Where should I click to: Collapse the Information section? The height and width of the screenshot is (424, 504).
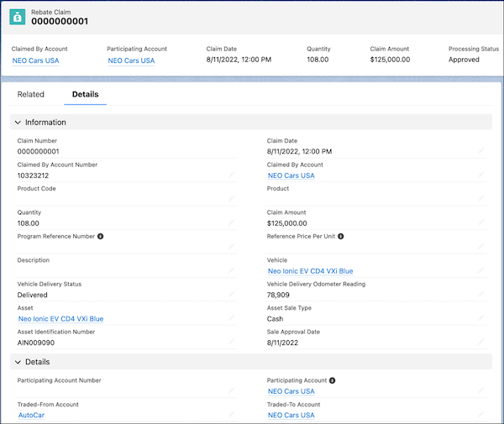pos(18,123)
